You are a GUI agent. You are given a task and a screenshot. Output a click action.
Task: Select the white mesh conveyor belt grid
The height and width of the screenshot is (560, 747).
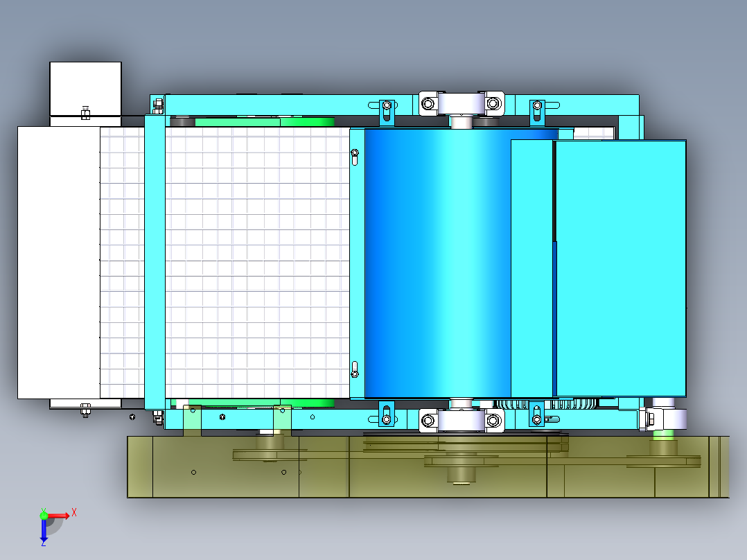click(257, 262)
